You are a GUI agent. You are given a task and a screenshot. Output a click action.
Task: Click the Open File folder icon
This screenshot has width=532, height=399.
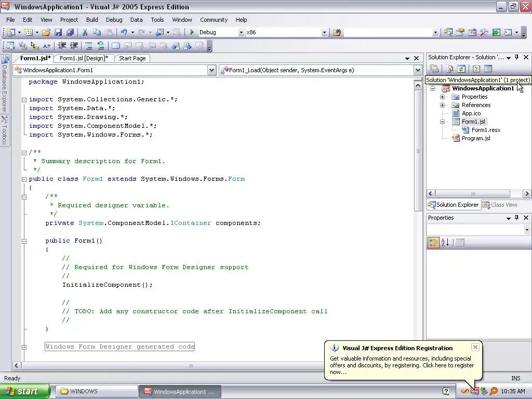tap(46, 32)
